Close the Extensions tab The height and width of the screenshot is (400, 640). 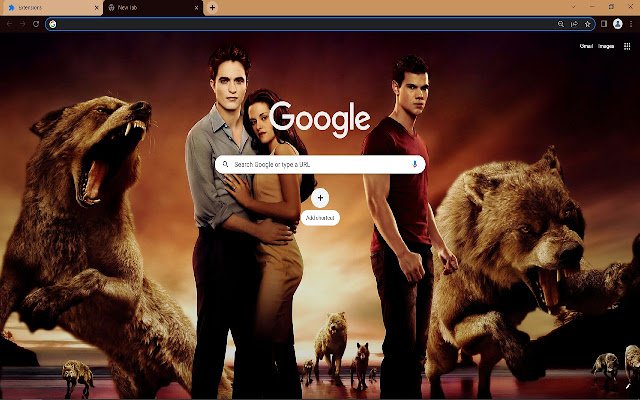96,8
